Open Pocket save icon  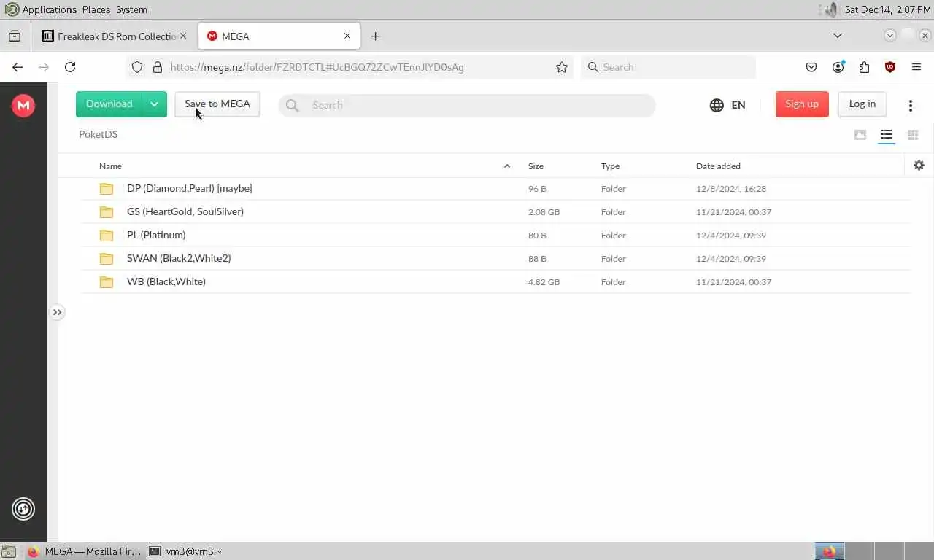coord(811,67)
